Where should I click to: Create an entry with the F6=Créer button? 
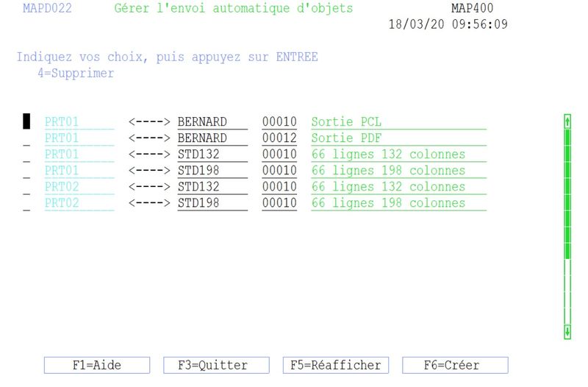coord(455,365)
